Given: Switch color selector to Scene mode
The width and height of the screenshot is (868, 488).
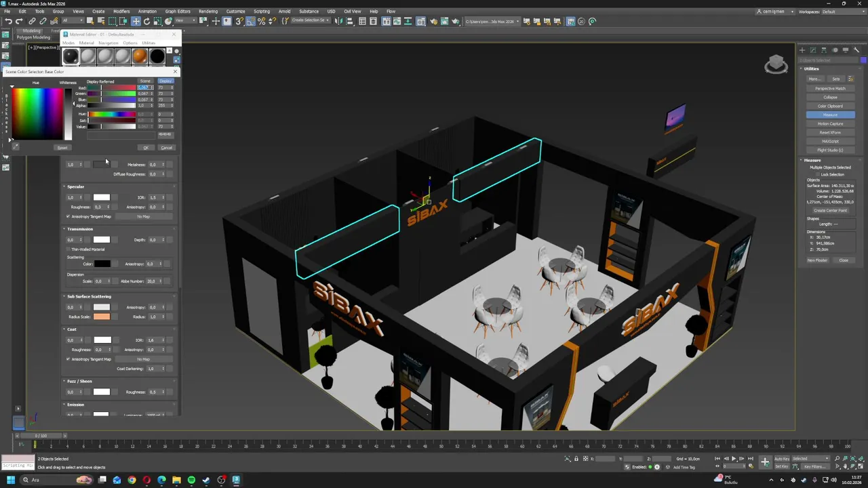Looking at the screenshot, I should 146,81.
